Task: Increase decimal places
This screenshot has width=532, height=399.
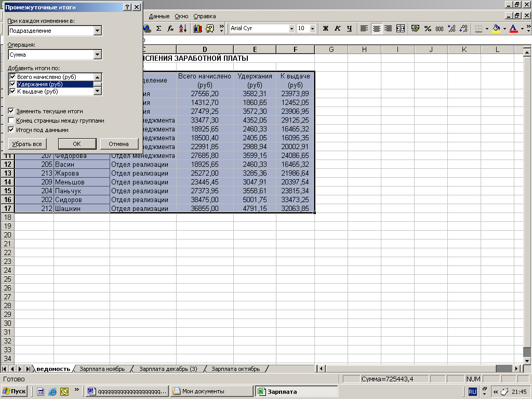Action: 451,29
